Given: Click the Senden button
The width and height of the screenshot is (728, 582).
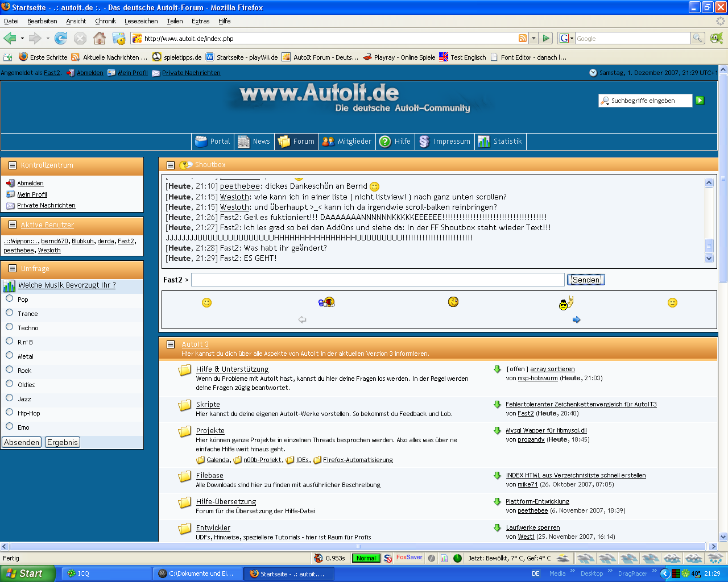Looking at the screenshot, I should [586, 280].
